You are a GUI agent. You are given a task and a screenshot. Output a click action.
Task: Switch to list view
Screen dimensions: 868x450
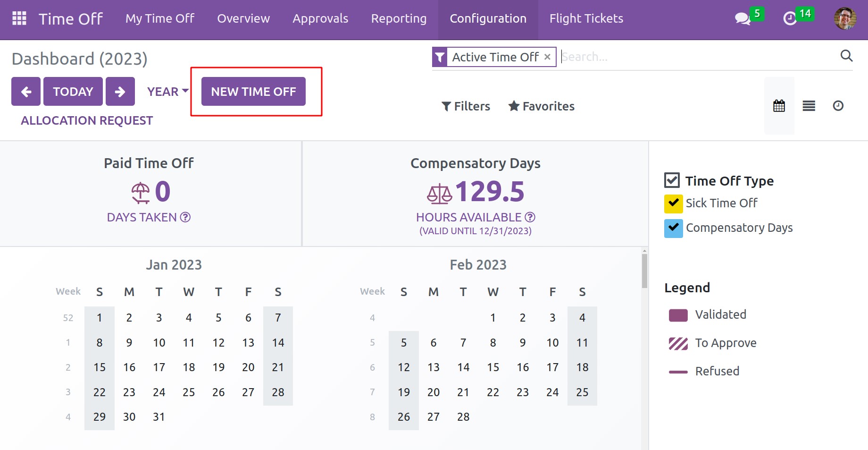click(x=809, y=106)
